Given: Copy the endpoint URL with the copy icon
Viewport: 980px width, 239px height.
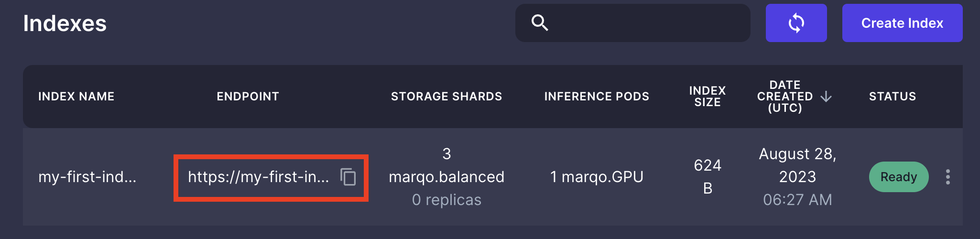Looking at the screenshot, I should pos(348,177).
